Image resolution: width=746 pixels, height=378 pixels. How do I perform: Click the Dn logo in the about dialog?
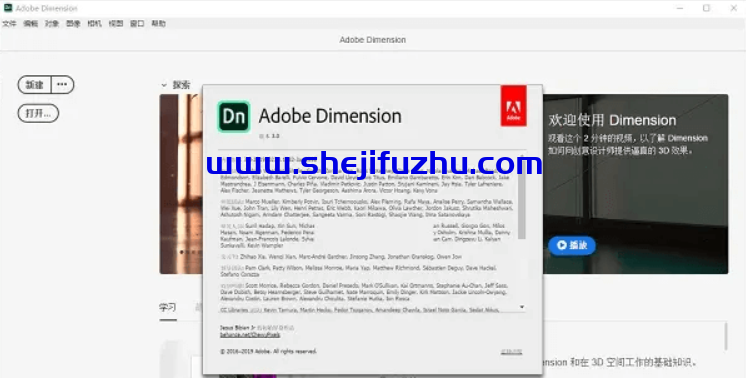click(234, 116)
